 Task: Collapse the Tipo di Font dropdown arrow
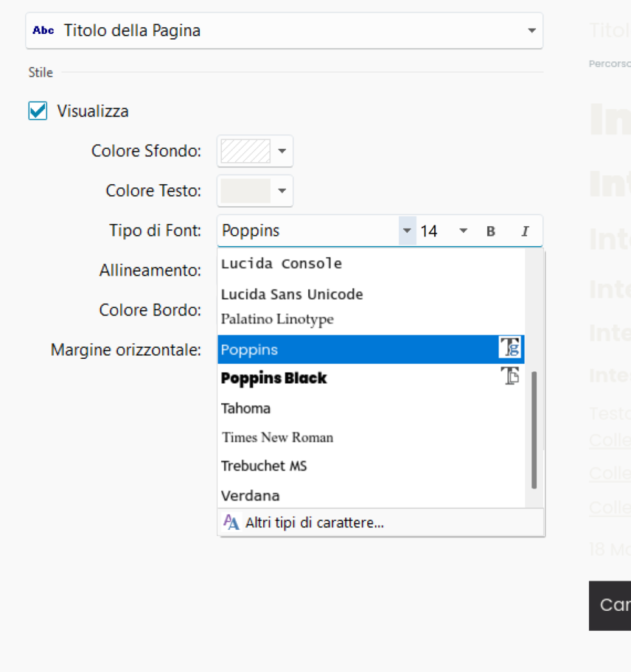point(407,231)
